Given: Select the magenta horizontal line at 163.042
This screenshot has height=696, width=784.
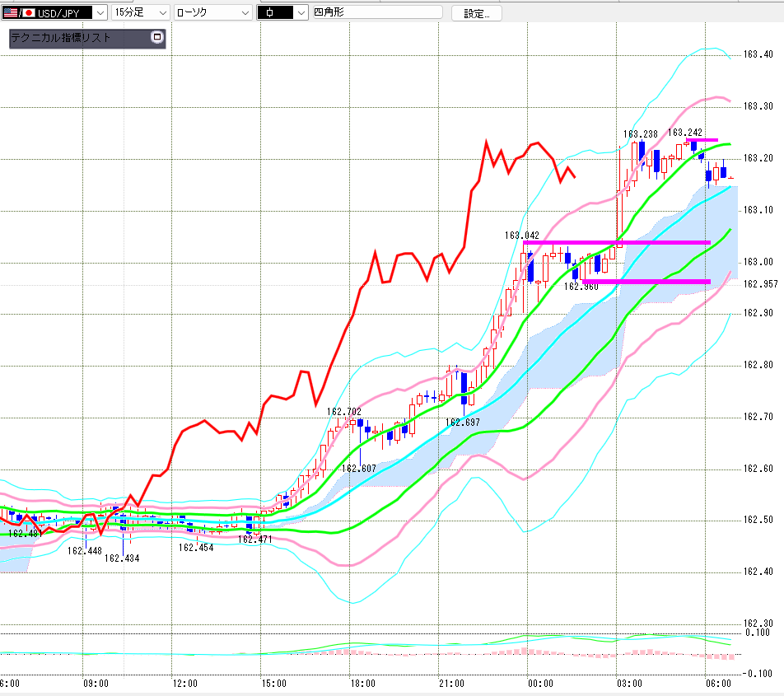Looking at the screenshot, I should [x=617, y=243].
